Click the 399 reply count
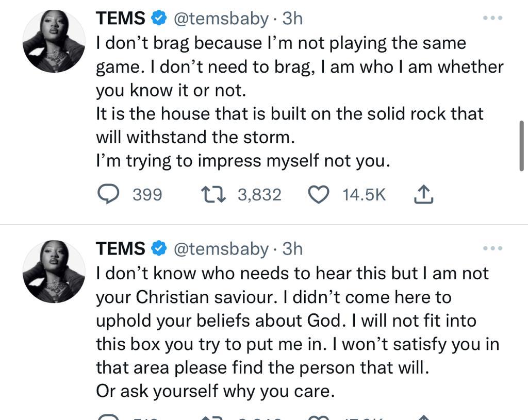The height and width of the screenshot is (420, 528). point(147,195)
